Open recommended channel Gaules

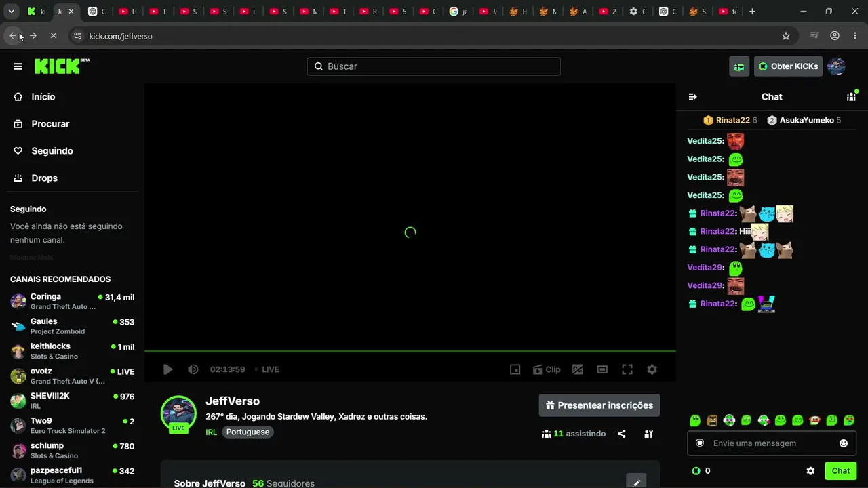tap(72, 326)
